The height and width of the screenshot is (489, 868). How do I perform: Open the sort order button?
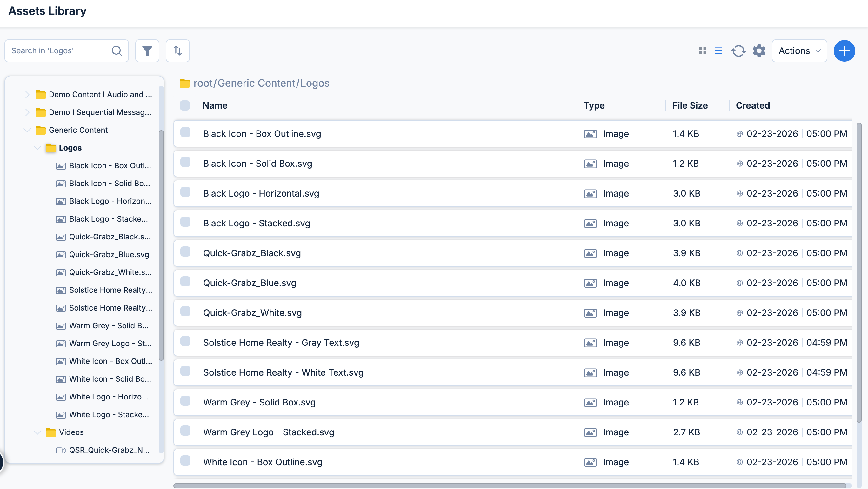coord(177,51)
